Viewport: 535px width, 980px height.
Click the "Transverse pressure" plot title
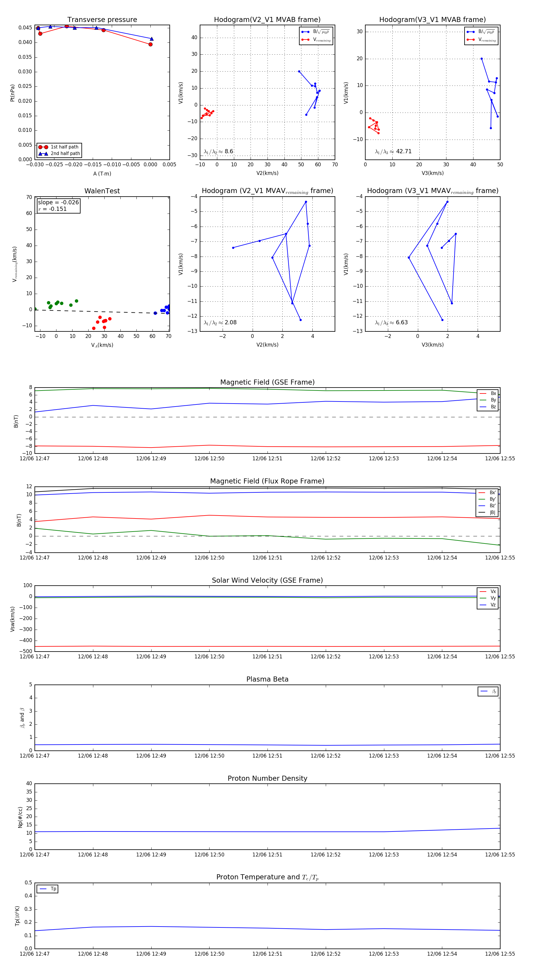(x=102, y=20)
